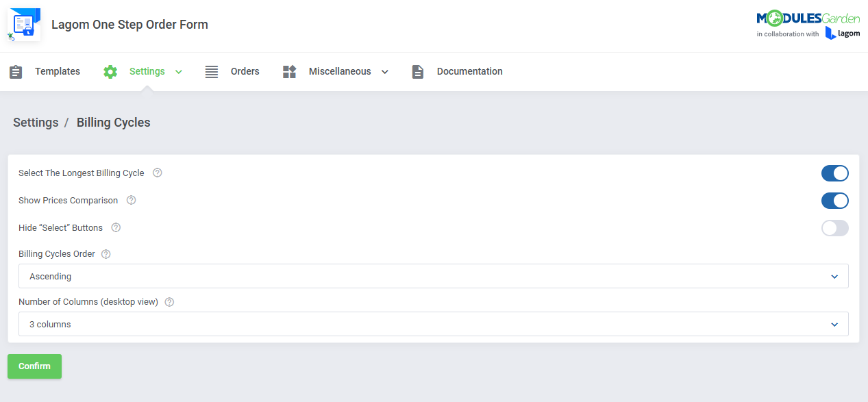
Task: Click the Lagom collaboration logo
Action: 843,34
